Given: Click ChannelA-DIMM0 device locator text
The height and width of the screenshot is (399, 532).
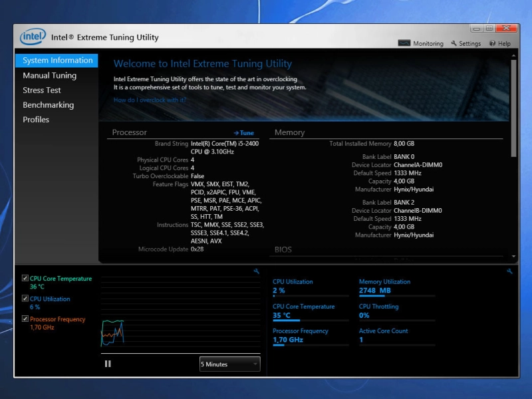Looking at the screenshot, I should click(x=418, y=165).
